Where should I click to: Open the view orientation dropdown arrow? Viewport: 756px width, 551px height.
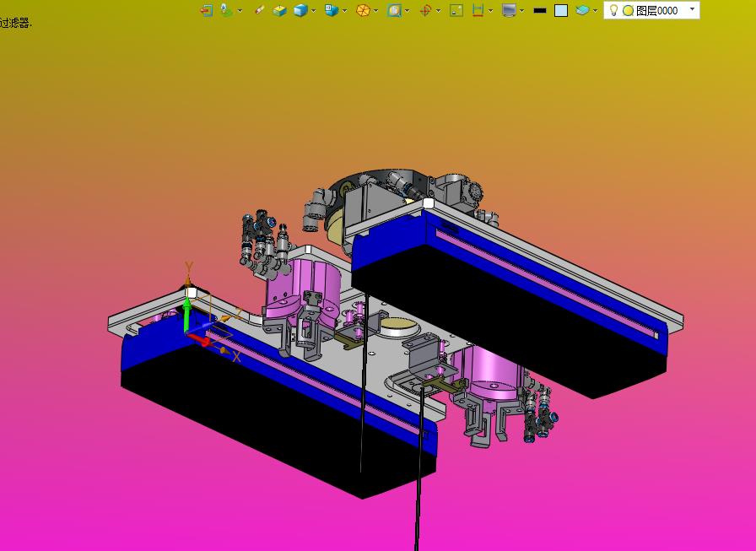click(x=345, y=11)
